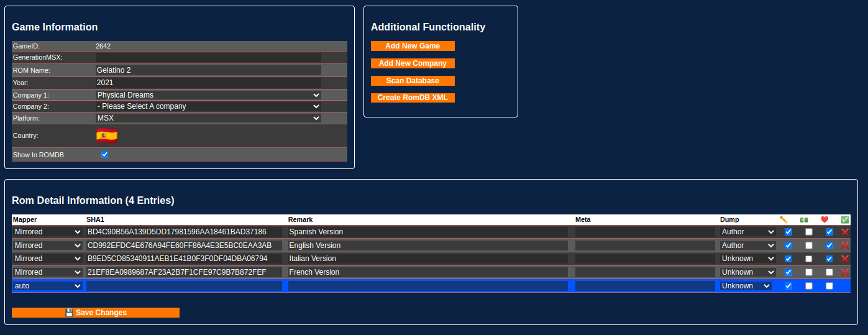Viewport: 868px width, 335px height.
Task: Delete the French Version ROM entry
Action: (x=845, y=272)
